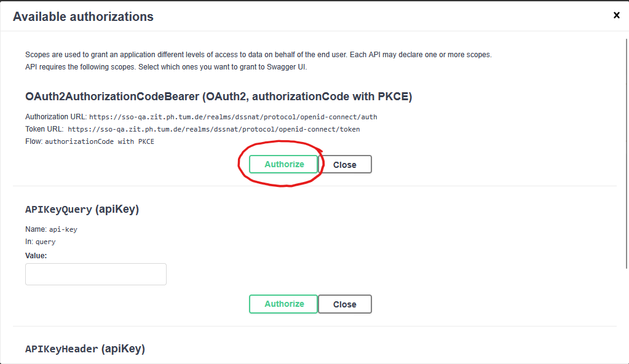Click the Authorization URL ending in /auth
The height and width of the screenshot is (364, 629).
click(232, 116)
